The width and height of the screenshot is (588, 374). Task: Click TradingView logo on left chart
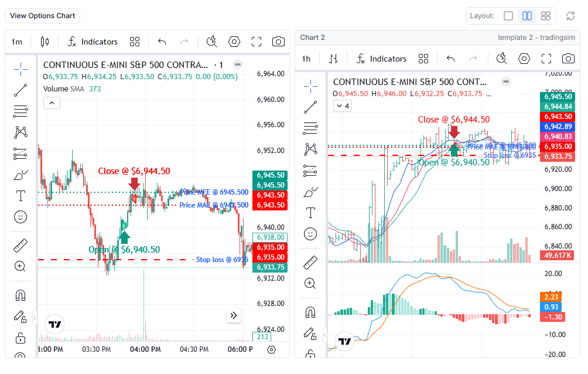click(54, 324)
